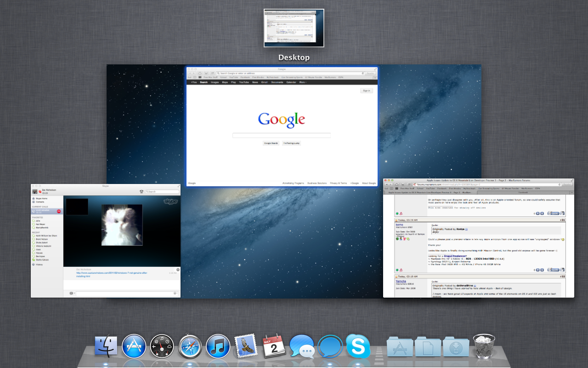Viewport: 588px width, 368px height.
Task: Open About Google footer link
Action: click(x=369, y=183)
